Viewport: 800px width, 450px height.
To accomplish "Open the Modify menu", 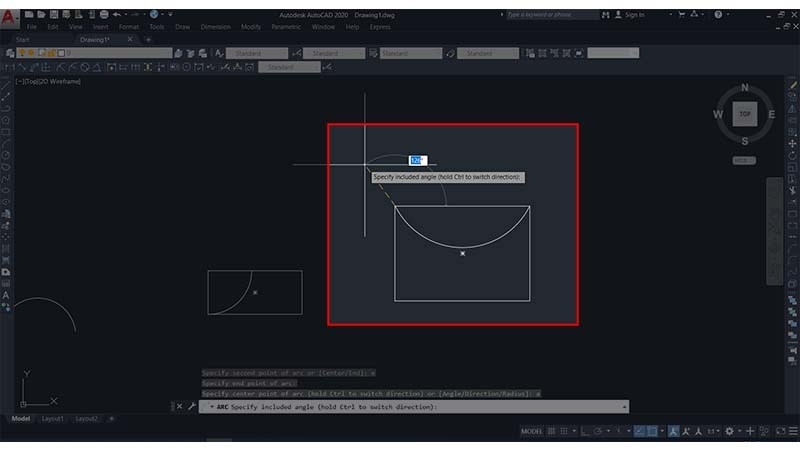I will coord(251,27).
